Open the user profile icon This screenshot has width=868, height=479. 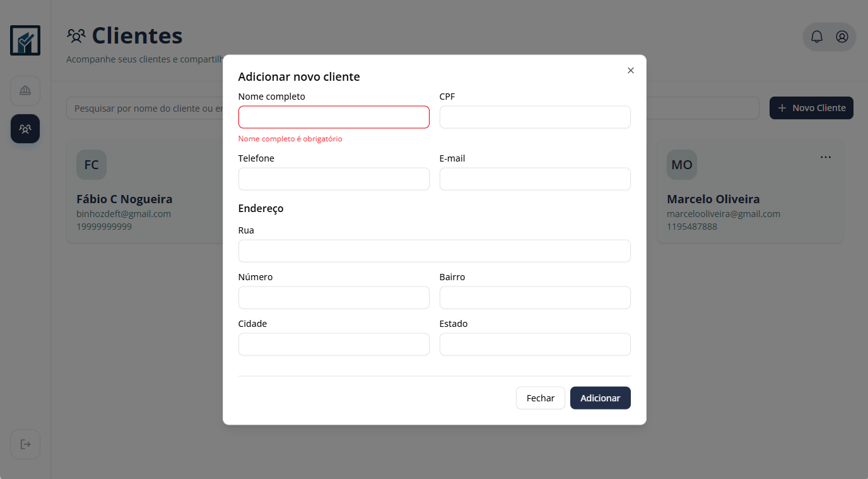(x=842, y=37)
